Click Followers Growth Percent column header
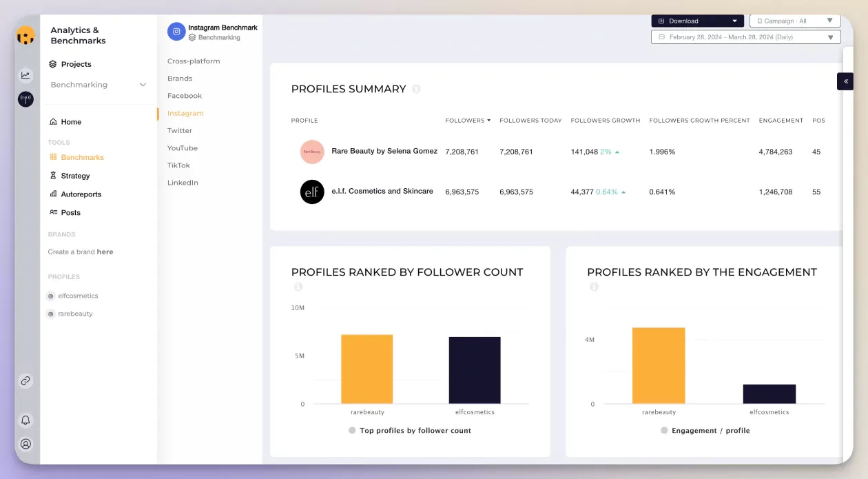 tap(699, 121)
